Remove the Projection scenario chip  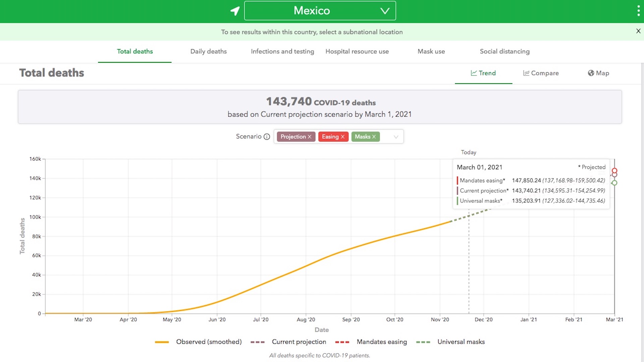click(x=309, y=136)
